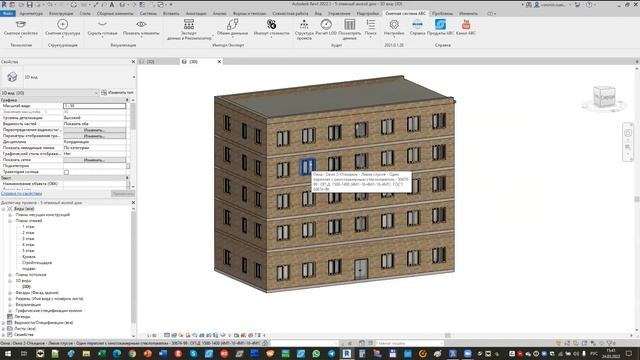Switch to the Изменить ribbon tab
This screenshot has width=640, height=360.
468,13
